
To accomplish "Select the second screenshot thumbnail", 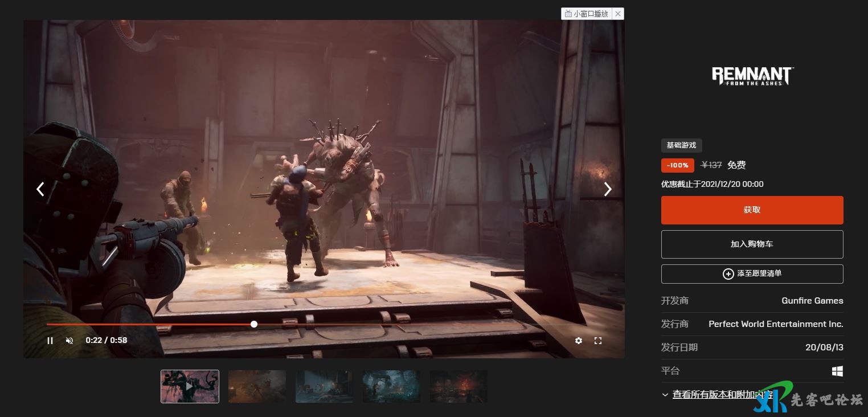I will coord(257,386).
